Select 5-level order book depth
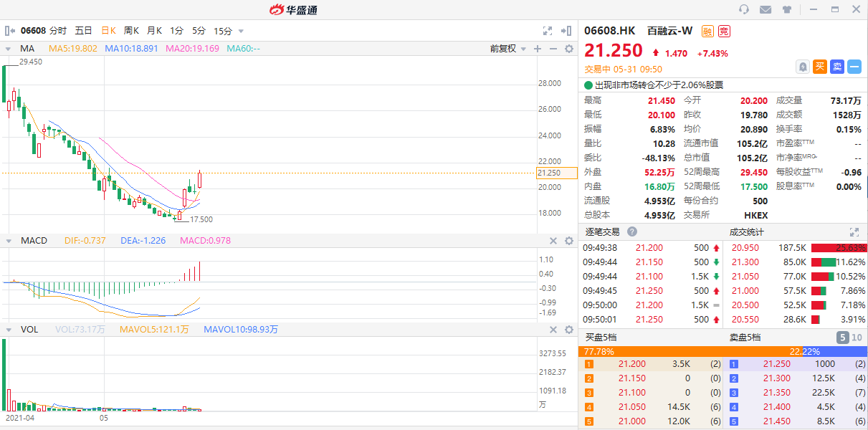The image size is (868, 430). (x=842, y=338)
